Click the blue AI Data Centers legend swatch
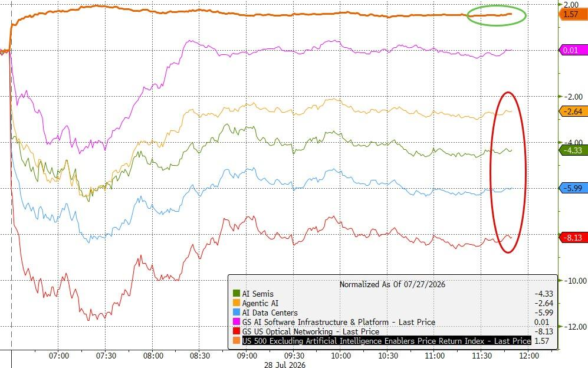 point(236,313)
